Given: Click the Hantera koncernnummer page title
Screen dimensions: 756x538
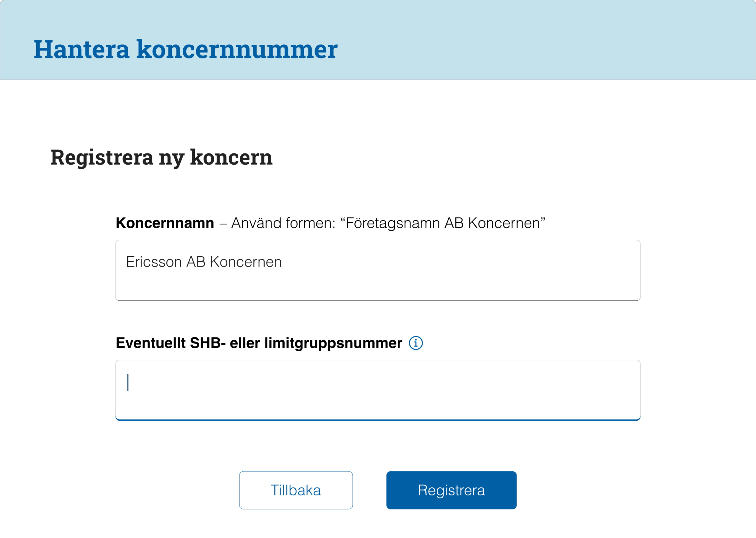Looking at the screenshot, I should click(185, 49).
